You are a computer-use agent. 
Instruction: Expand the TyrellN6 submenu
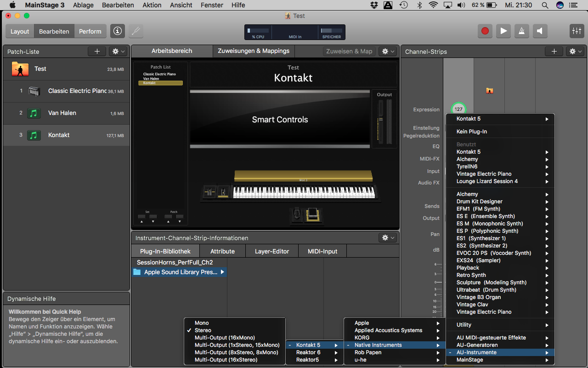tap(500, 167)
